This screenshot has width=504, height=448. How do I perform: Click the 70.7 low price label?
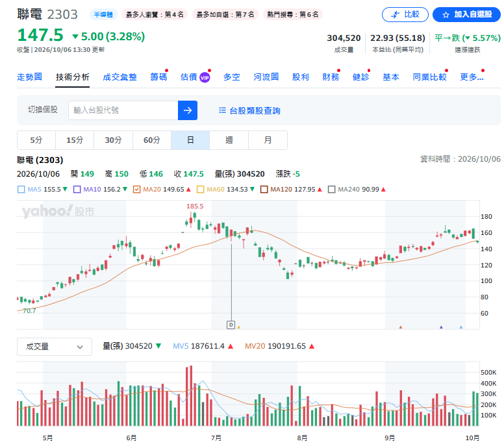pyautogui.click(x=29, y=311)
